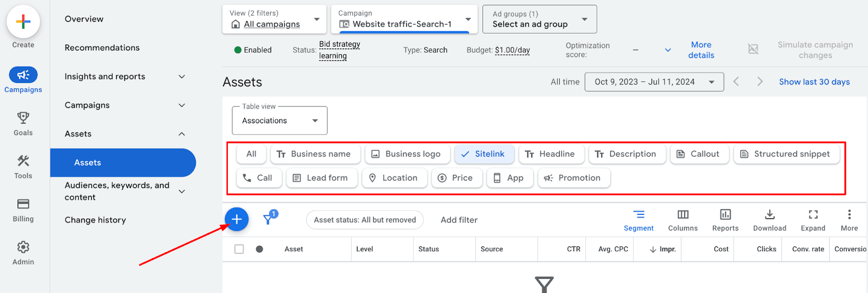Go to the next date range arrow
Image resolution: width=868 pixels, height=293 pixels.
click(760, 81)
